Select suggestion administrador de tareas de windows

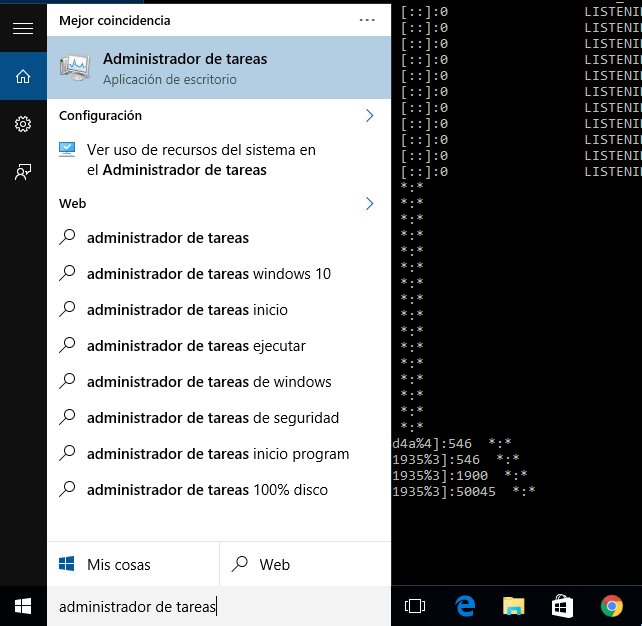(x=219, y=382)
